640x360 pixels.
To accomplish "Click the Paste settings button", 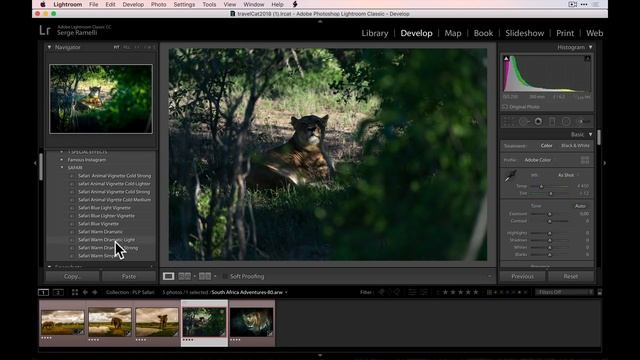I will point(129,276).
